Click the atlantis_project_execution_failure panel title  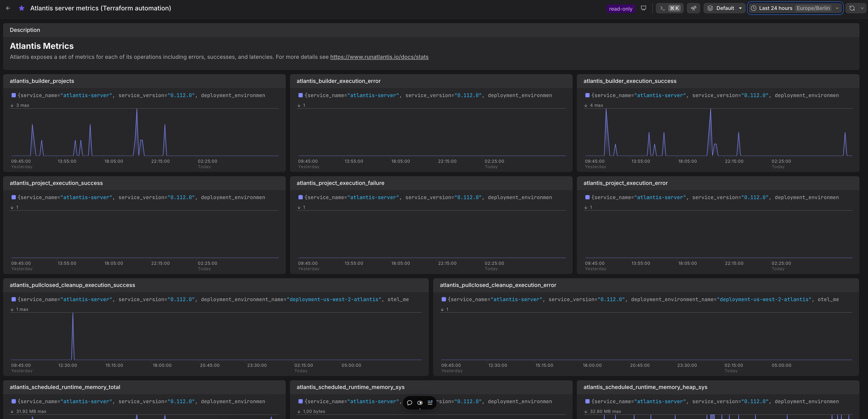tap(340, 183)
